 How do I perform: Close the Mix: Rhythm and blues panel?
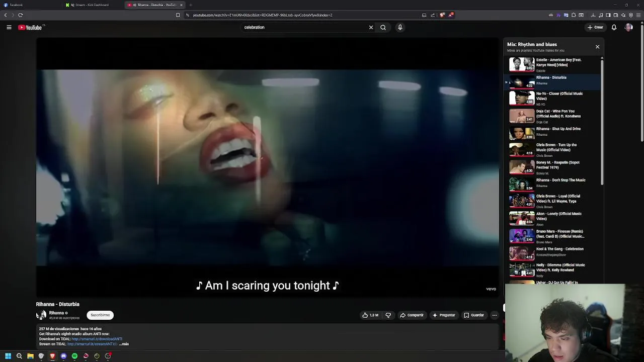(597, 47)
